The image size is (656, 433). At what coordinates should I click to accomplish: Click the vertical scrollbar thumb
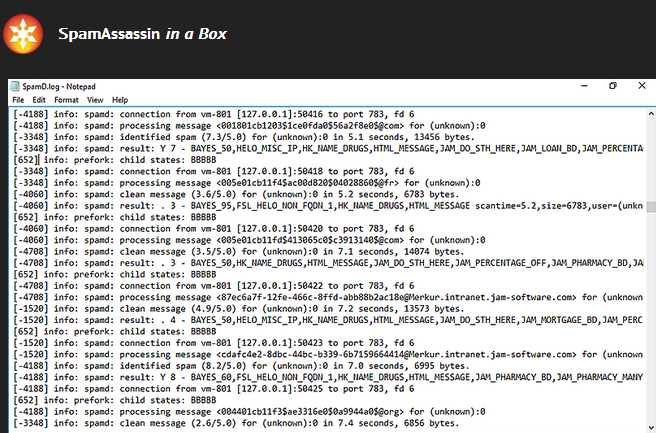(651, 207)
